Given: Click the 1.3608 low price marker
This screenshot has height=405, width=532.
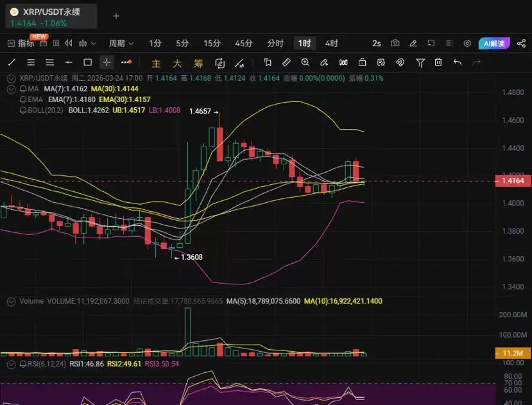Looking at the screenshot, I should click(188, 257).
